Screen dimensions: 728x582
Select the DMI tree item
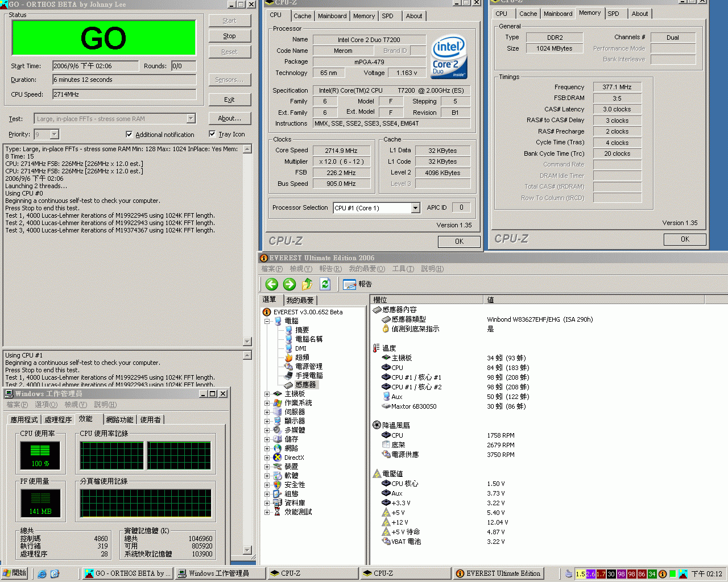[x=301, y=348]
